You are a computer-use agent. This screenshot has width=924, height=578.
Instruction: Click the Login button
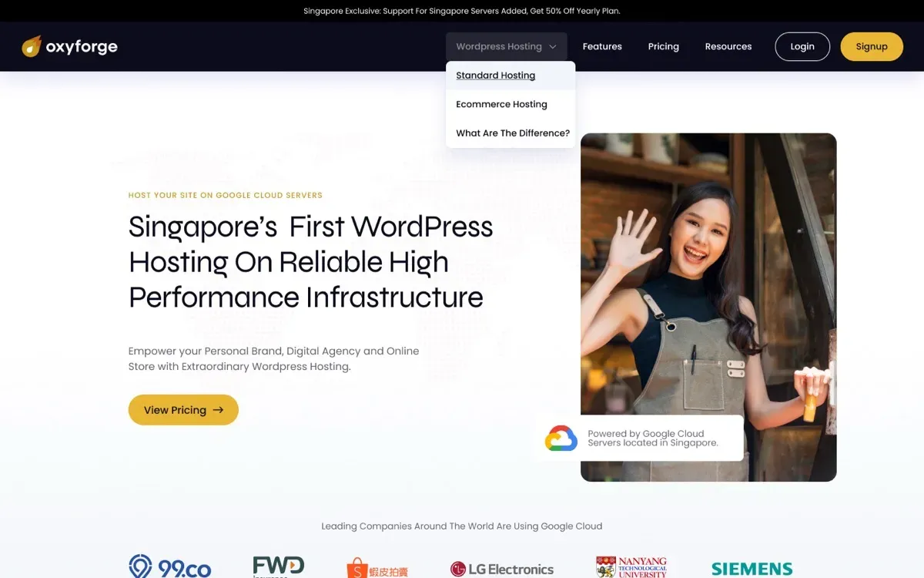coord(802,46)
